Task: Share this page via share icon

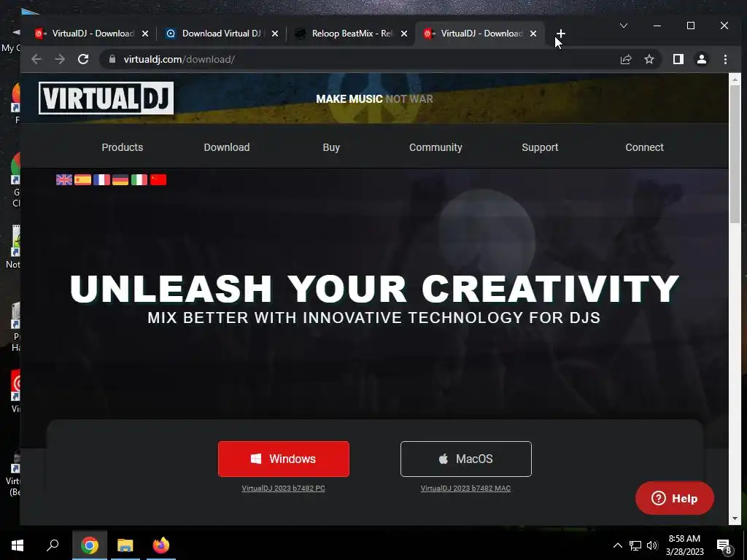Action: [x=625, y=59]
